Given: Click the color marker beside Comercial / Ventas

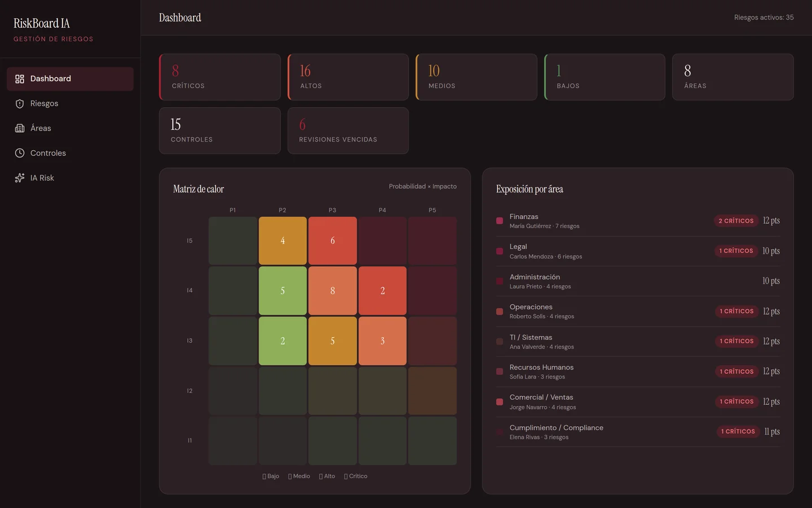Looking at the screenshot, I should click(500, 402).
